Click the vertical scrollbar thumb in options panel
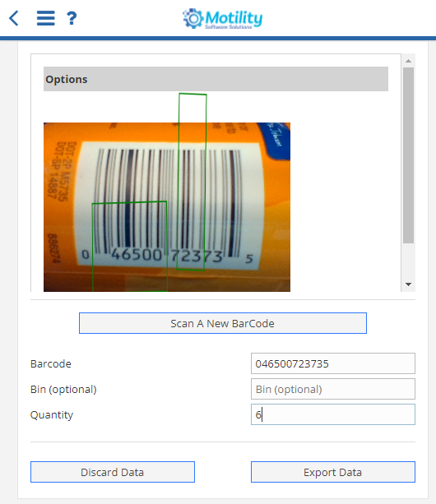436x504 pixels. tap(408, 155)
